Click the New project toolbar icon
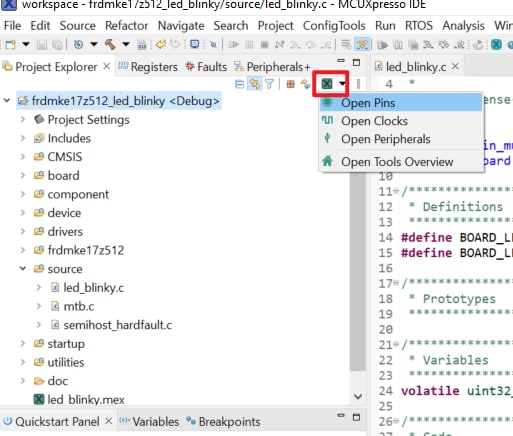The height and width of the screenshot is (436, 513). 11,44
